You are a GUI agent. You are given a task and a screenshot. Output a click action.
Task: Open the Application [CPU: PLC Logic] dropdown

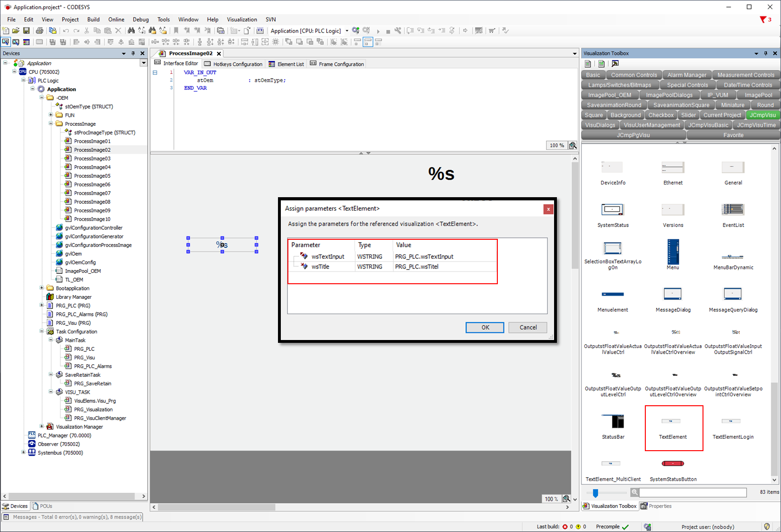coord(347,31)
